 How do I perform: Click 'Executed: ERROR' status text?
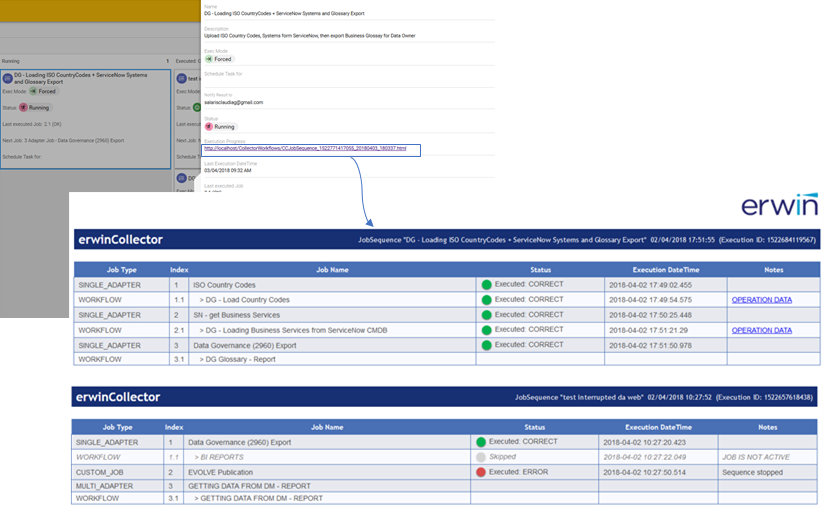click(518, 472)
